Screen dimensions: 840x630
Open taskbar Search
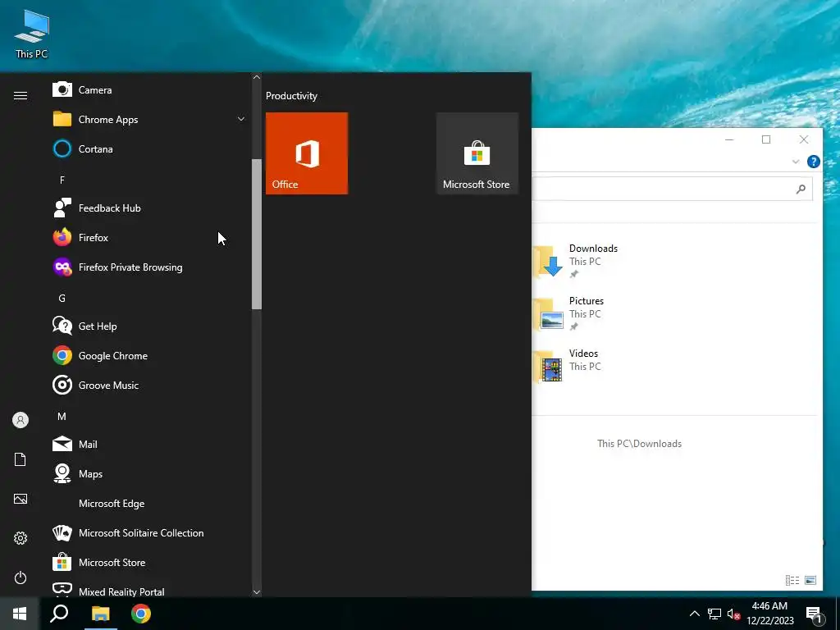coord(59,614)
